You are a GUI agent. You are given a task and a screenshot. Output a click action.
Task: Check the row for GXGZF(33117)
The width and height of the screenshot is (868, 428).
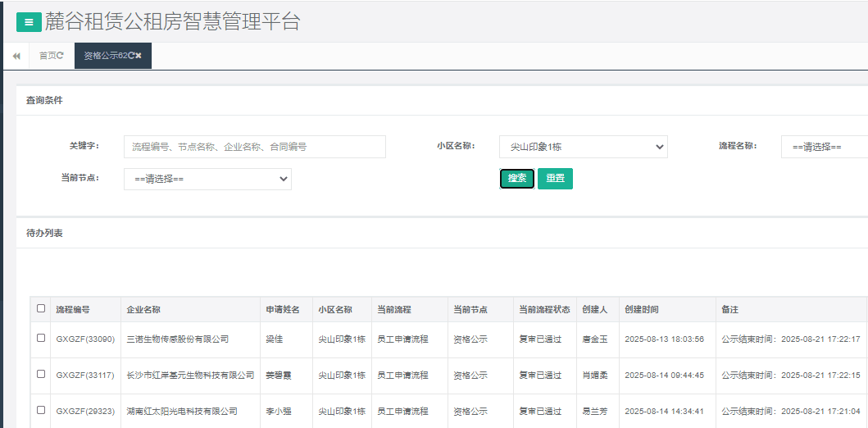(41, 374)
